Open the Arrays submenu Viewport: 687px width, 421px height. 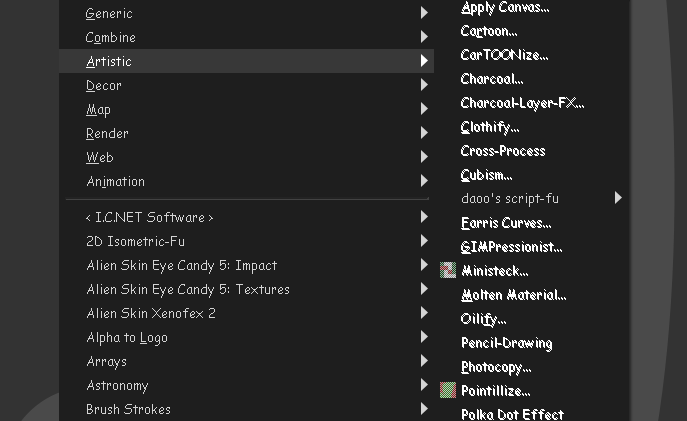tap(247, 361)
